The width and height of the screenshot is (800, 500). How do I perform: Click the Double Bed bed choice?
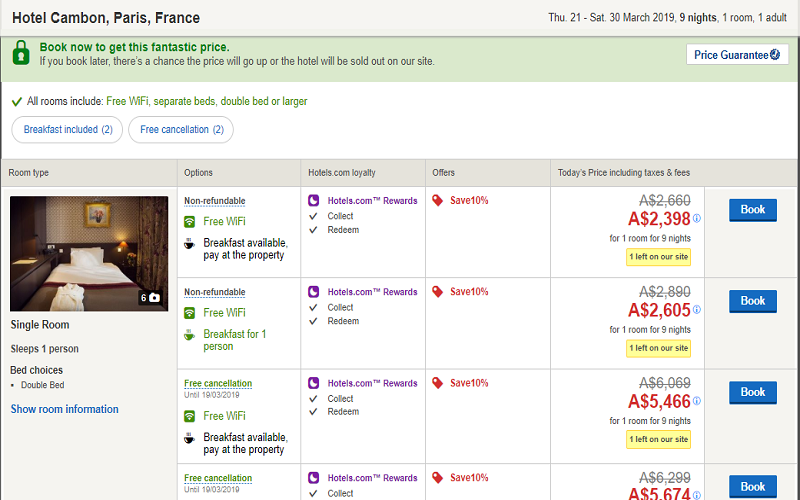pyautogui.click(x=42, y=385)
